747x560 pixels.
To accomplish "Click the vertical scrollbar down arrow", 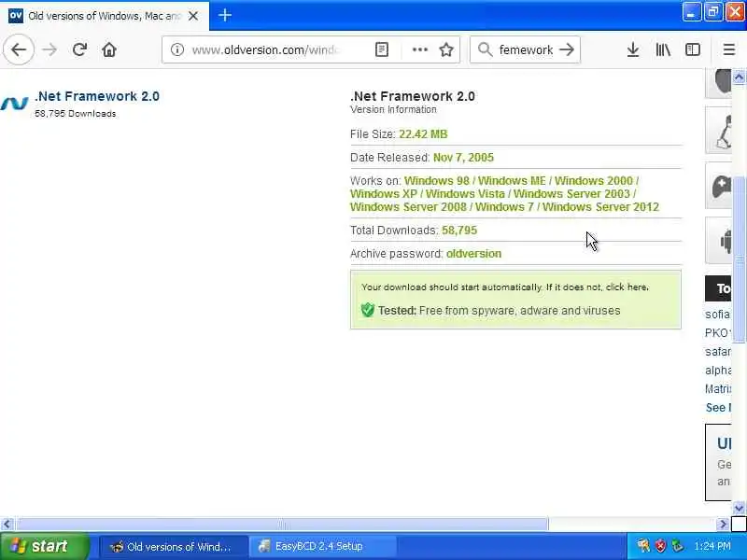I will point(739,508).
